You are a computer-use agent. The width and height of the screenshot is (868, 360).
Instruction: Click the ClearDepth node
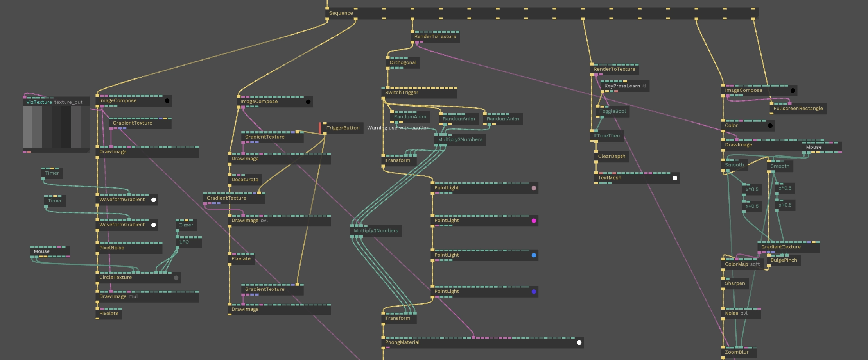(x=611, y=157)
